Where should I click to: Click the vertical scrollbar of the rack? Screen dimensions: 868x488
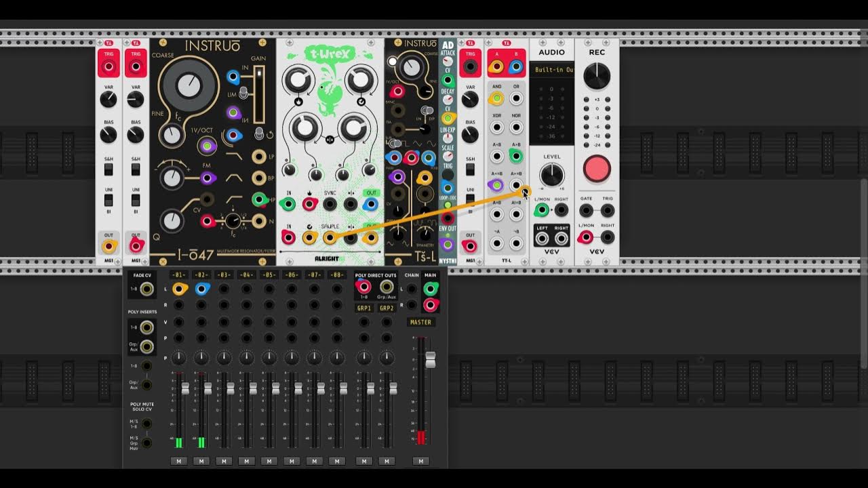point(863,274)
